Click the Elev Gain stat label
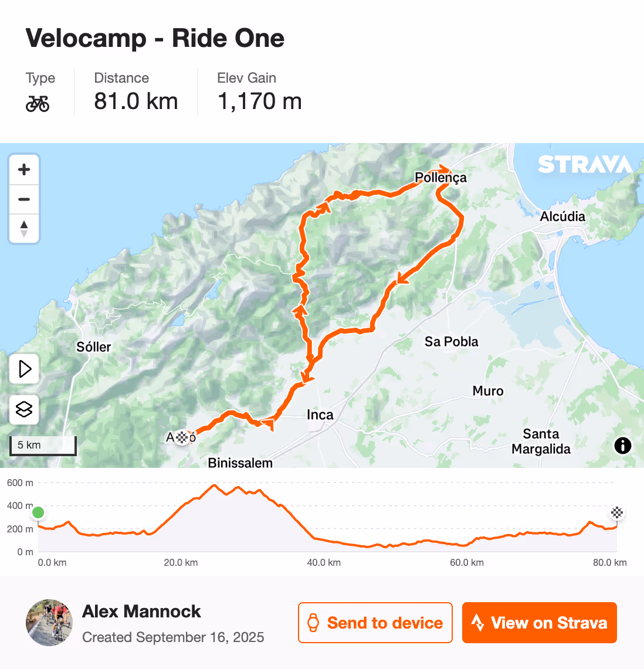This screenshot has height=669, width=644. point(246,77)
